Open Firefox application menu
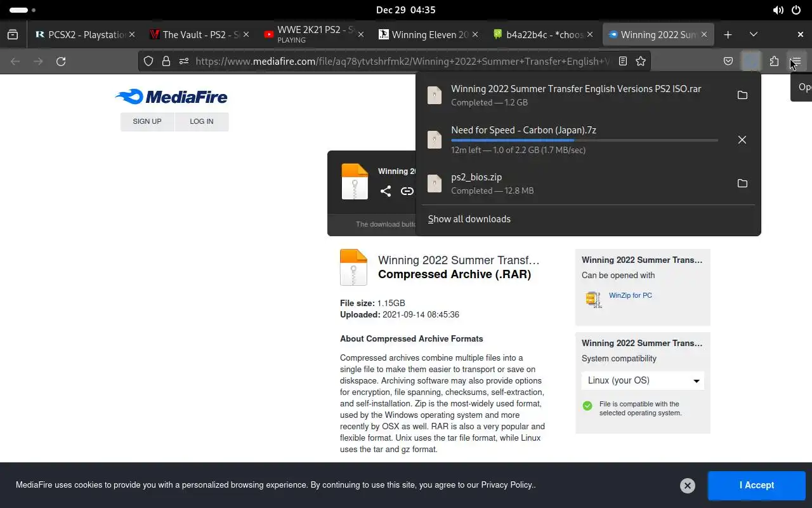Image resolution: width=812 pixels, height=508 pixels. click(x=797, y=62)
